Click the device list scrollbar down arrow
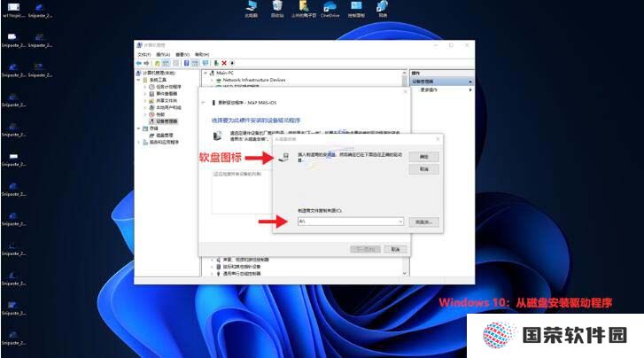 pos(404,273)
